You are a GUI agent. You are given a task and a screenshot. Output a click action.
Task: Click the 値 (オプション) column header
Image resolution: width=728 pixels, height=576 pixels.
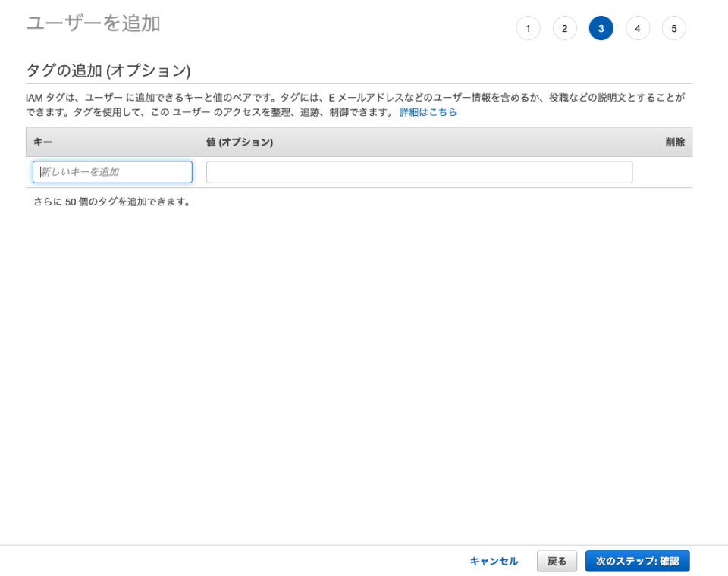tap(240, 142)
